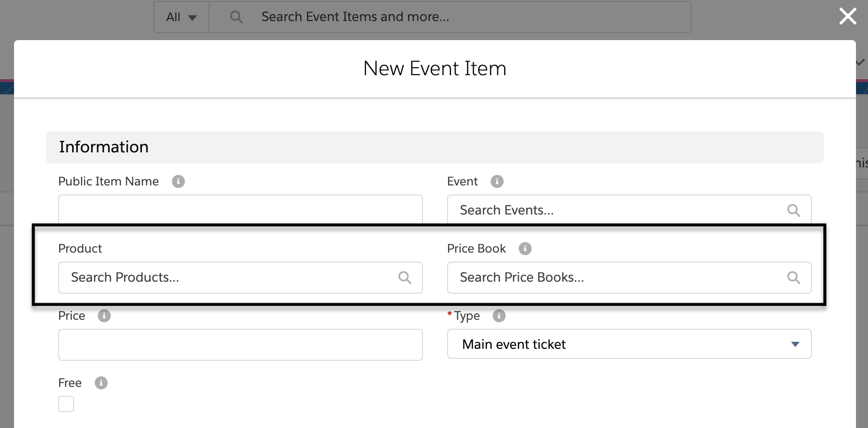
Task: Show info tooltip for Public Item Name
Action: tap(178, 181)
